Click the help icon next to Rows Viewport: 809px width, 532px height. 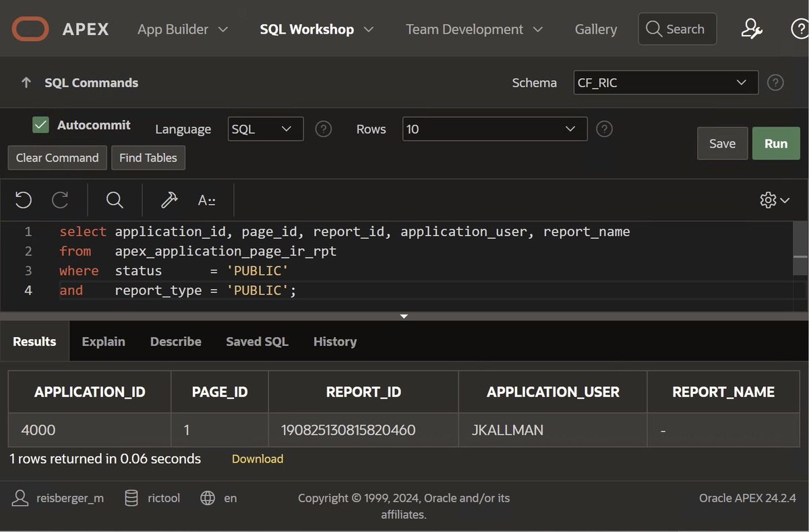(x=605, y=129)
